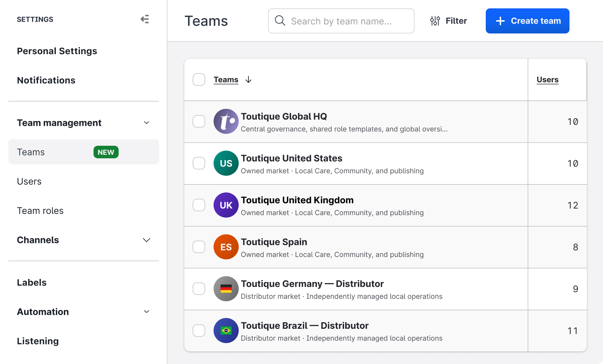Click the sort arrow beside Teams header
Image resolution: width=603 pixels, height=364 pixels.
click(248, 80)
